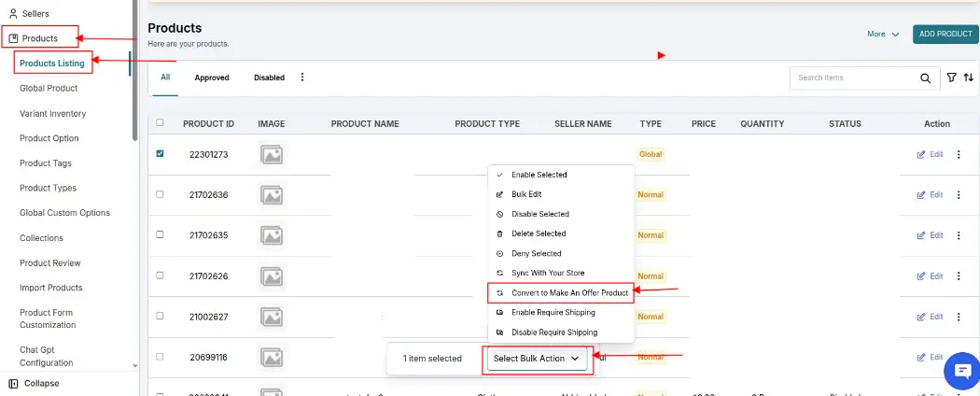Click the search magnifier icon
Image resolution: width=980 pixels, height=396 pixels.
(926, 78)
